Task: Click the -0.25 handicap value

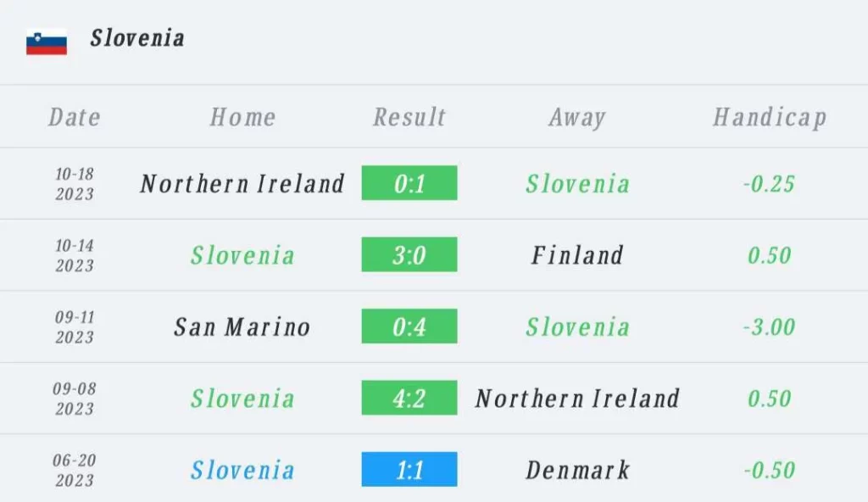Action: point(770,183)
